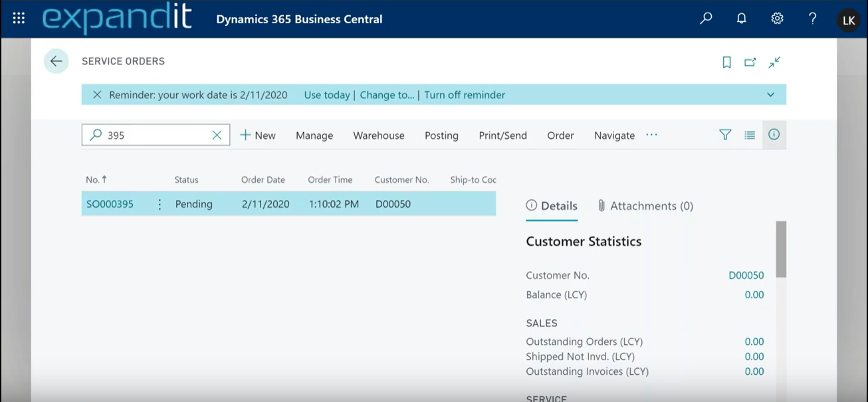The height and width of the screenshot is (402, 868).
Task: Click the expandit logo
Action: pyautogui.click(x=117, y=19)
